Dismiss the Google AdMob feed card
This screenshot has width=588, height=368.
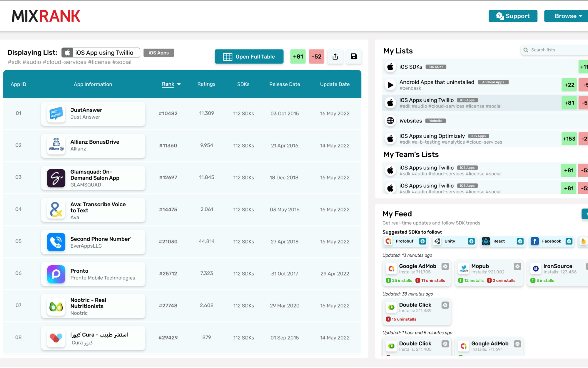(x=445, y=266)
